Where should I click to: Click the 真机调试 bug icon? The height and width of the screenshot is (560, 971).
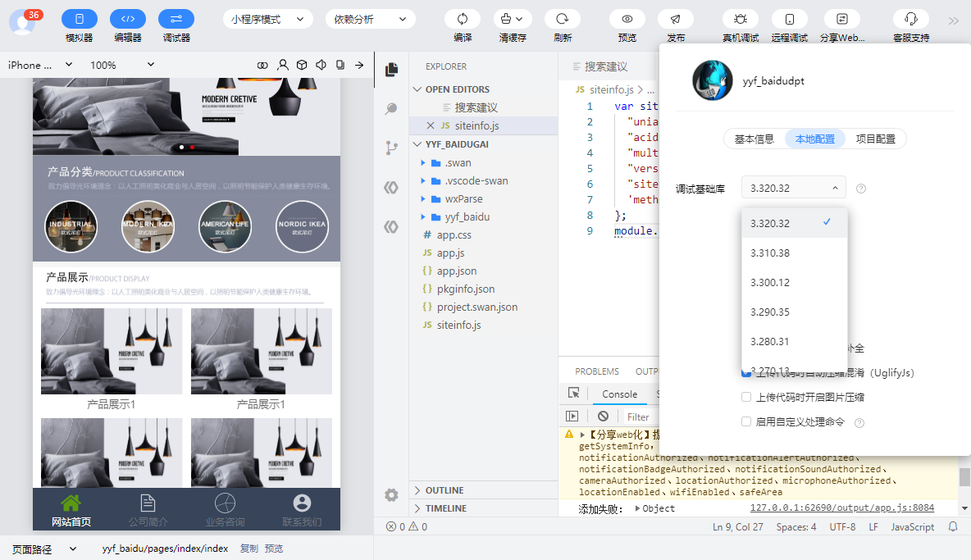click(740, 19)
